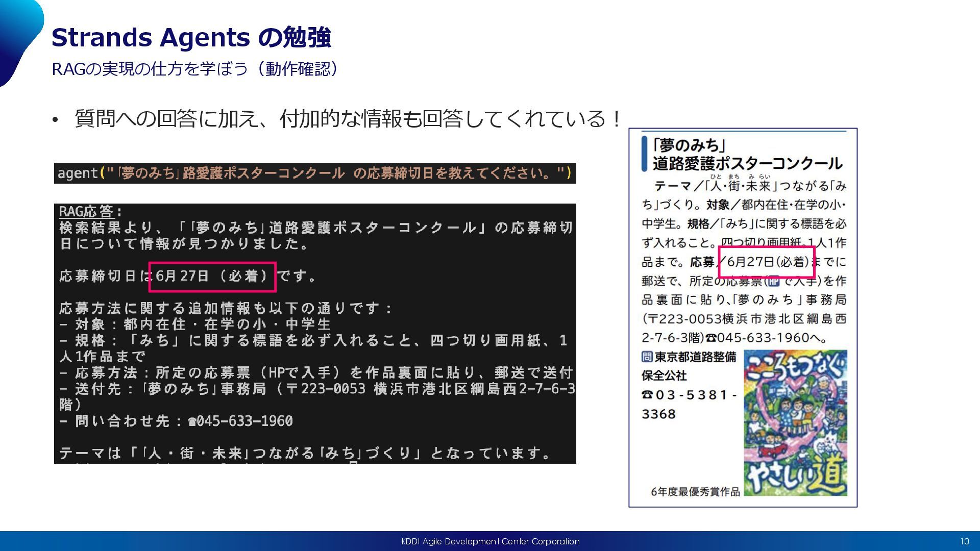Click the blue '問' inquiry icon in the flyer
Image resolution: width=980 pixels, height=551 pixels.
click(647, 357)
